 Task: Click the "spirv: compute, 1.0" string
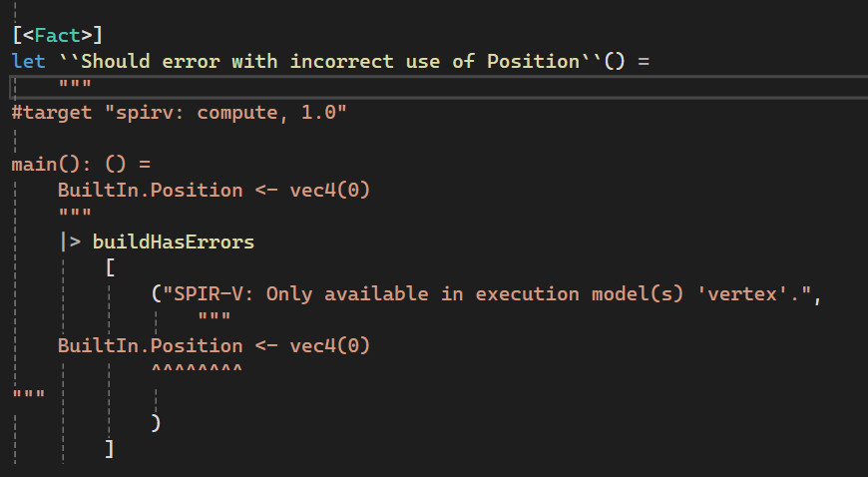225,113
